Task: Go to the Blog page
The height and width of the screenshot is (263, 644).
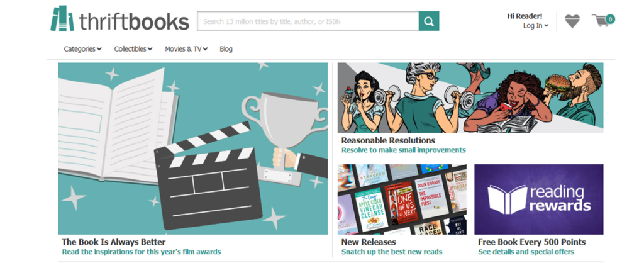Action: 226,49
